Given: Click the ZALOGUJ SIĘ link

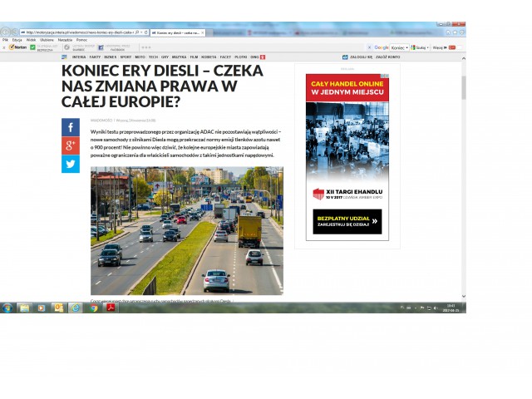Looking at the screenshot, I should [357, 57].
